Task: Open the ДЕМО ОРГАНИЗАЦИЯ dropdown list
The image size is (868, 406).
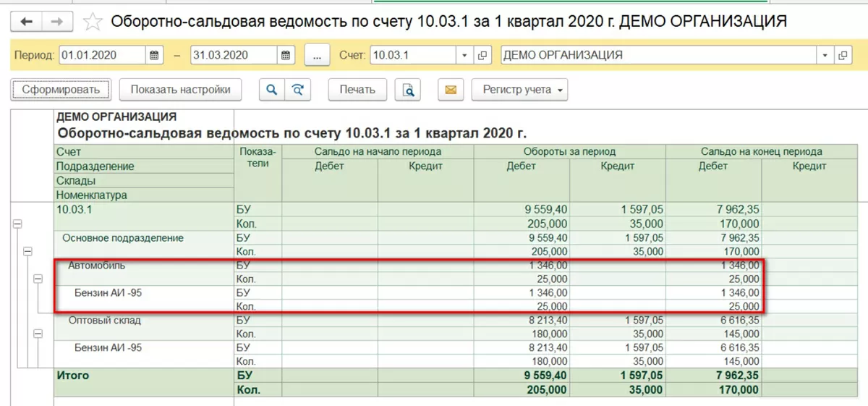Action: tap(826, 55)
